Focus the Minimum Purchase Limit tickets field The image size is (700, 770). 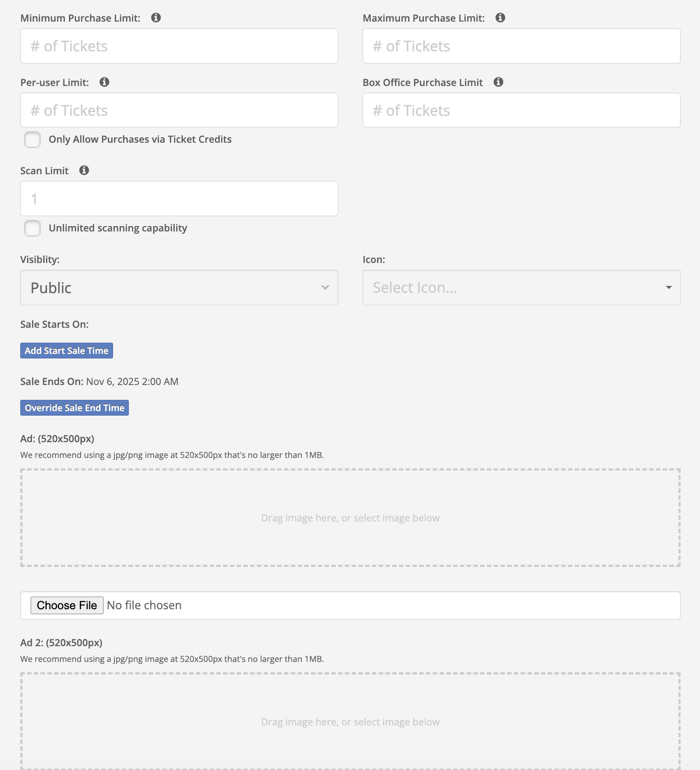pos(179,46)
